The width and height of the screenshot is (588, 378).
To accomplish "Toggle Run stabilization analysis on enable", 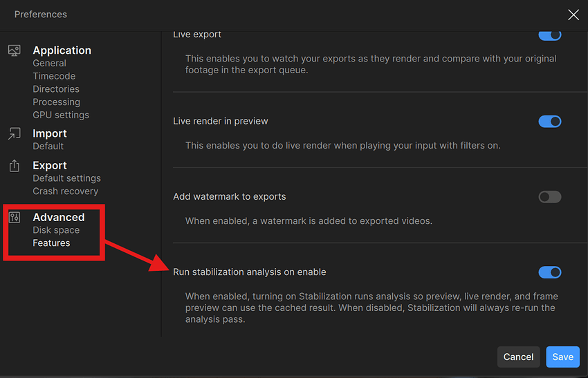I will click(x=550, y=272).
